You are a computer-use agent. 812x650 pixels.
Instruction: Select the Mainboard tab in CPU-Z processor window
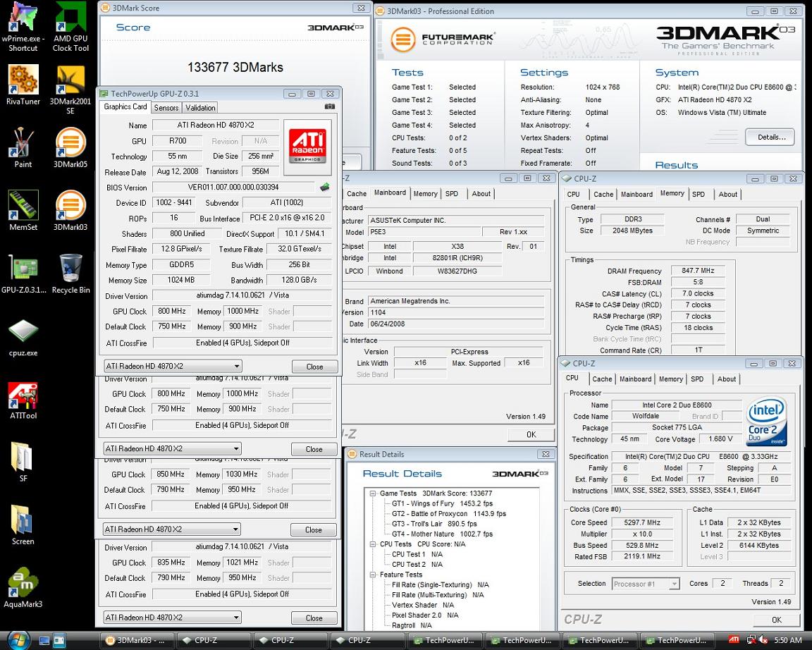[635, 379]
